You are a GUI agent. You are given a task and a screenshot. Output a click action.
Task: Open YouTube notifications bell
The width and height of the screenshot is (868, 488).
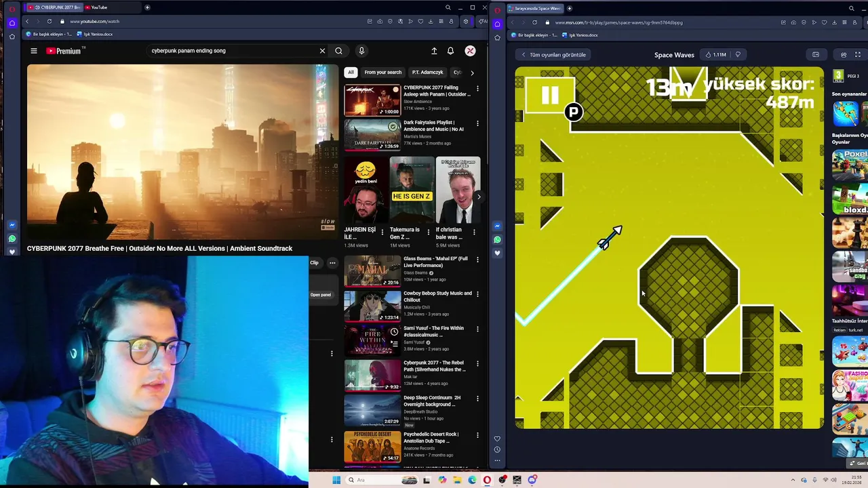click(450, 51)
